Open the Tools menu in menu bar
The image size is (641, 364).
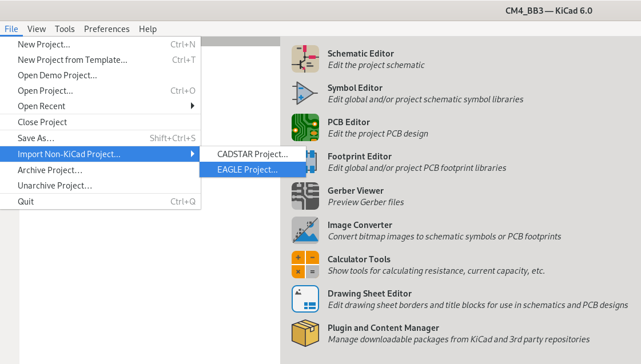click(x=65, y=29)
